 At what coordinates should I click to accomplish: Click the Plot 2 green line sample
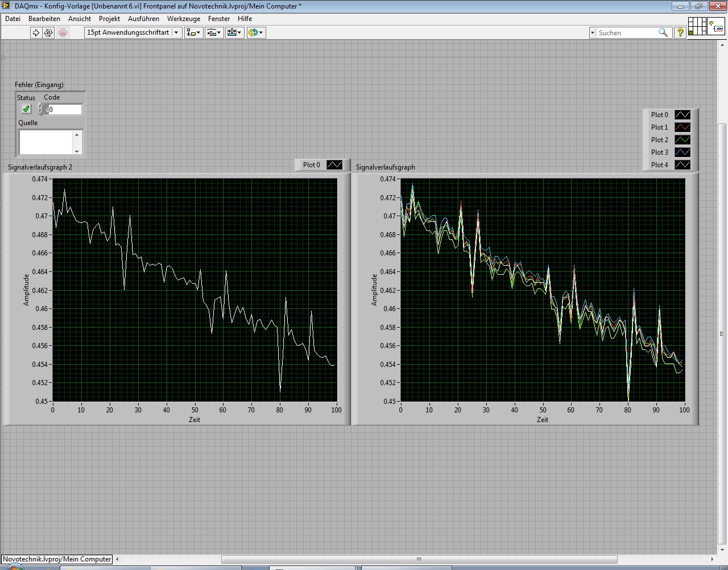coord(682,140)
